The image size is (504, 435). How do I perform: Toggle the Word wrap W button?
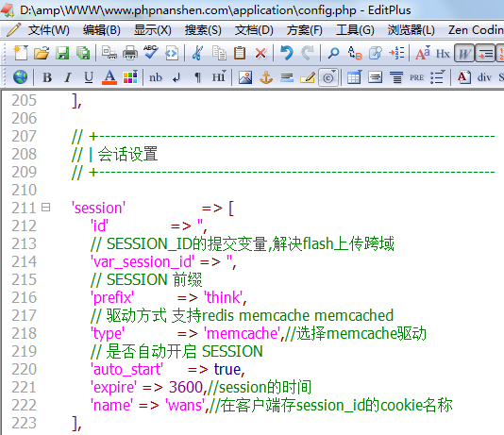464,54
